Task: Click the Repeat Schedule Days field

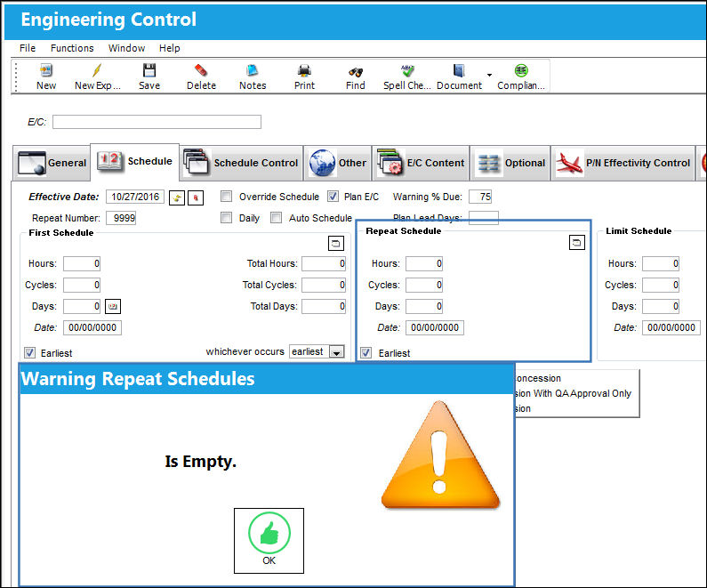Action: (x=424, y=306)
